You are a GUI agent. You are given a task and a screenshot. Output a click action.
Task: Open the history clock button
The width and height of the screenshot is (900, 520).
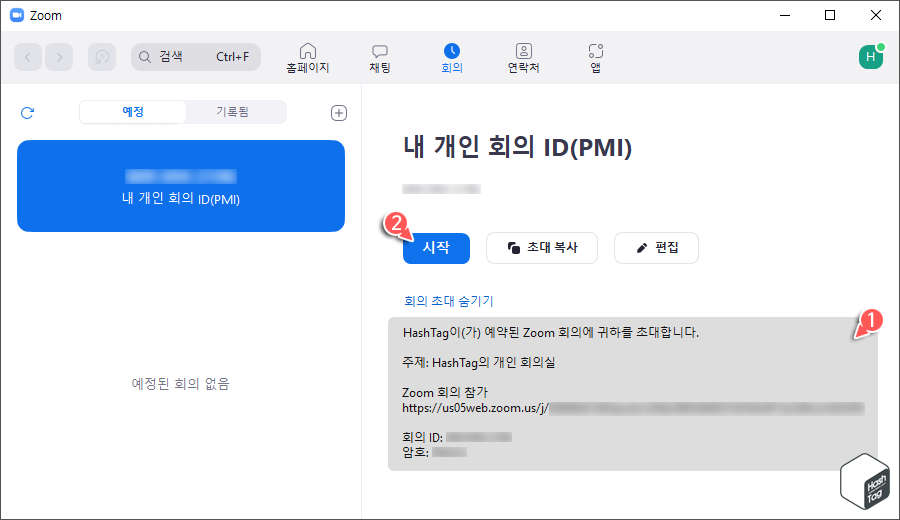[102, 57]
